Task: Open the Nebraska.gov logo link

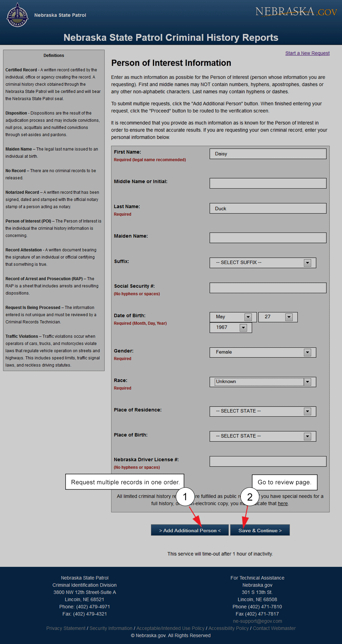Action: point(296,12)
